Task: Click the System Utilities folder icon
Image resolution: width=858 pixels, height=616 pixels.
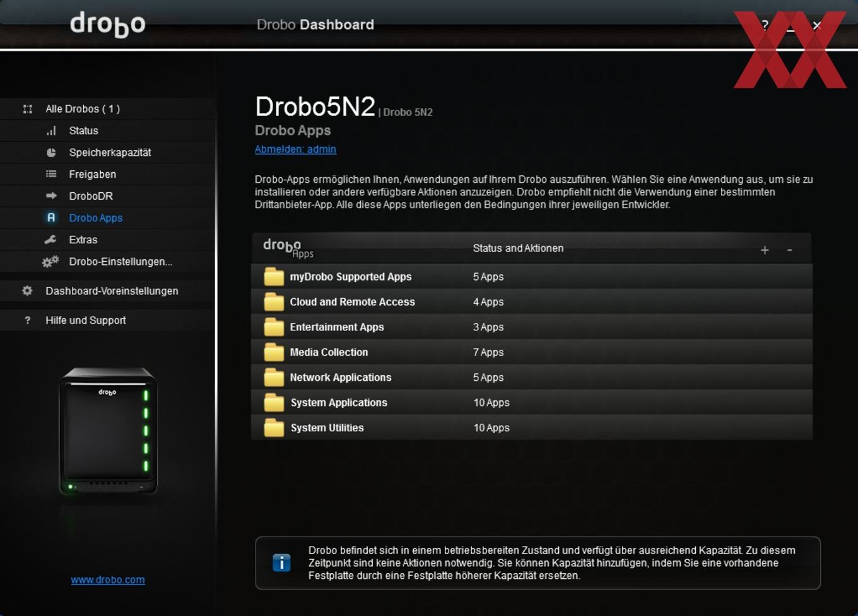Action: click(x=274, y=428)
